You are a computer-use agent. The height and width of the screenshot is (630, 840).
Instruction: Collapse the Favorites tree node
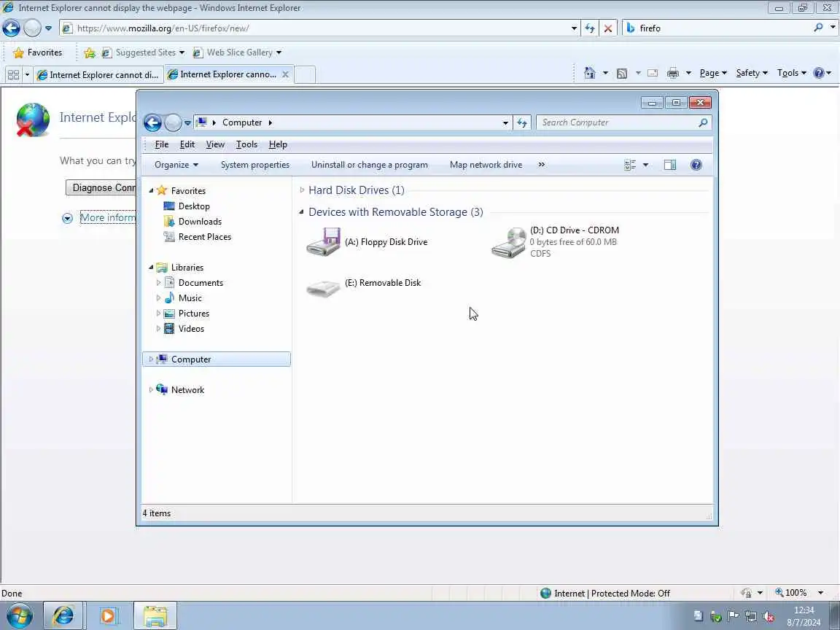(x=151, y=191)
